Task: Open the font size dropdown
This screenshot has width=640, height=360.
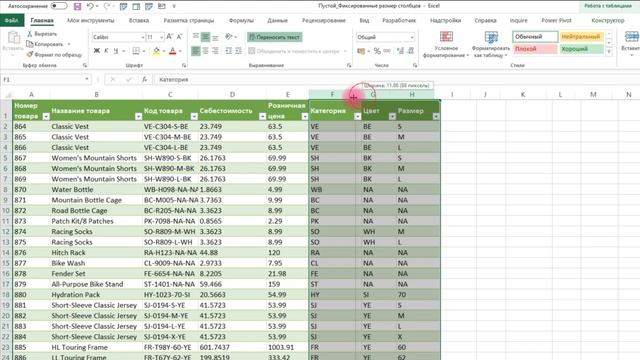Action: [162, 37]
